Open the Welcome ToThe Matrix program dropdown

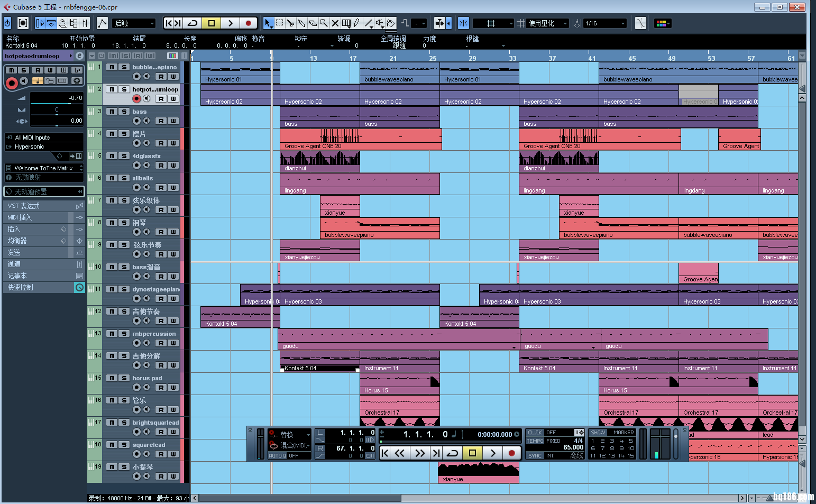pyautogui.click(x=44, y=168)
